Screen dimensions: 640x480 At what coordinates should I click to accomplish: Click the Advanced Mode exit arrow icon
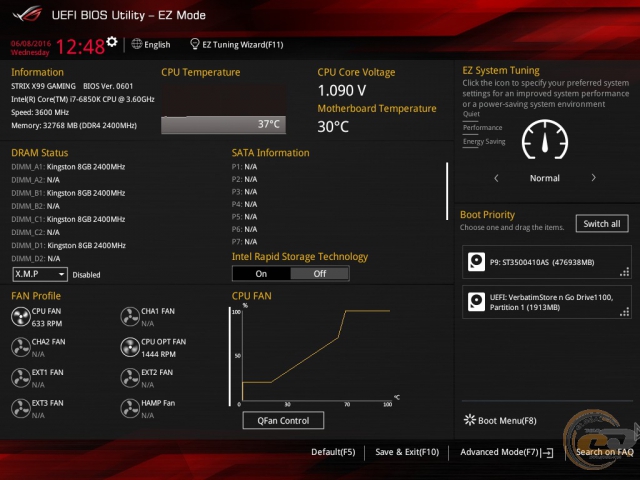click(x=547, y=453)
